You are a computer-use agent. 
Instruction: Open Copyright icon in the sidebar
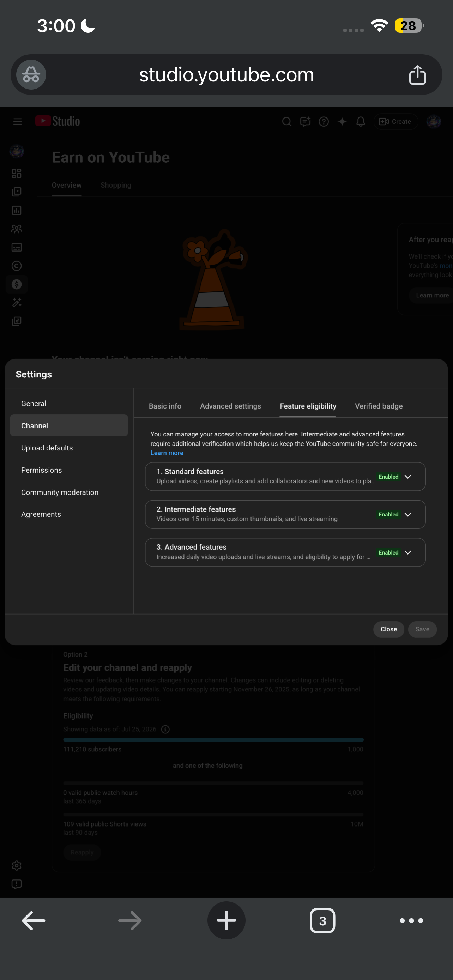17,266
